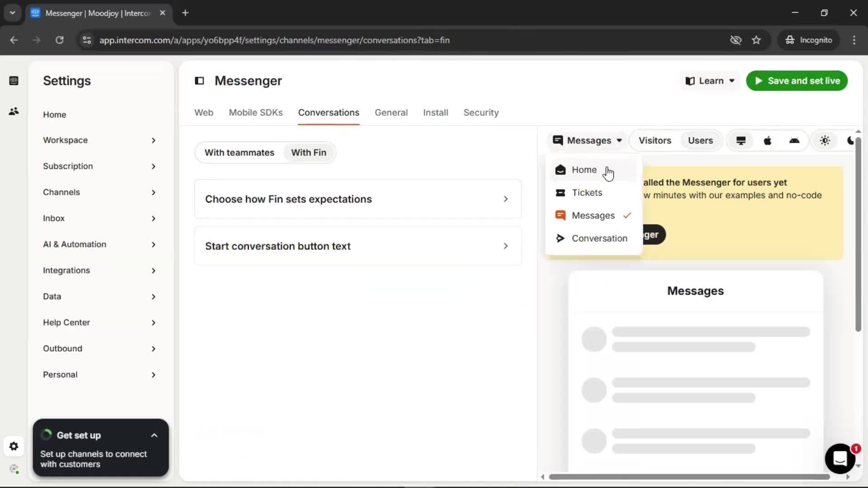Choose Conversation from preview dropdown menu
The height and width of the screenshot is (488, 868).
[x=593, y=239]
